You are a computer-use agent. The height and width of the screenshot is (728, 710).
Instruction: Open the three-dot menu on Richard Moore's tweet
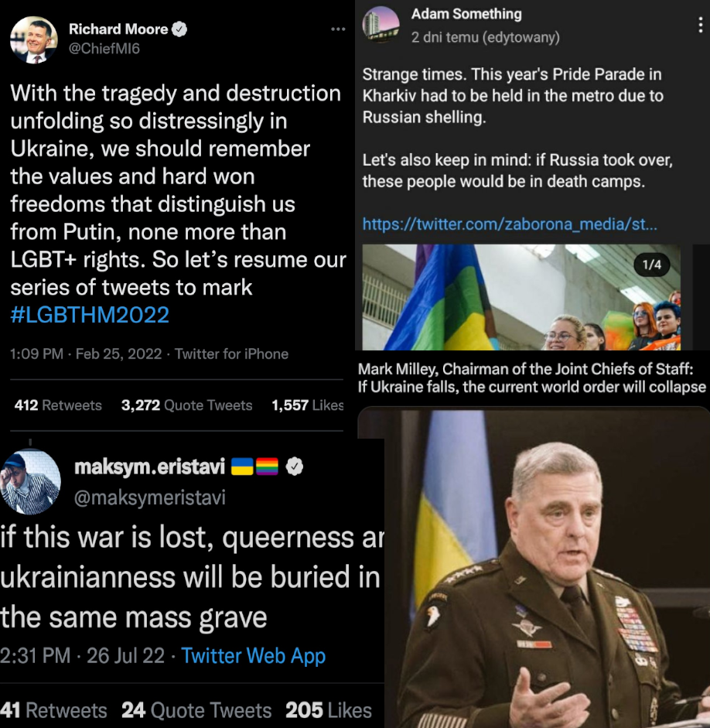pyautogui.click(x=338, y=29)
